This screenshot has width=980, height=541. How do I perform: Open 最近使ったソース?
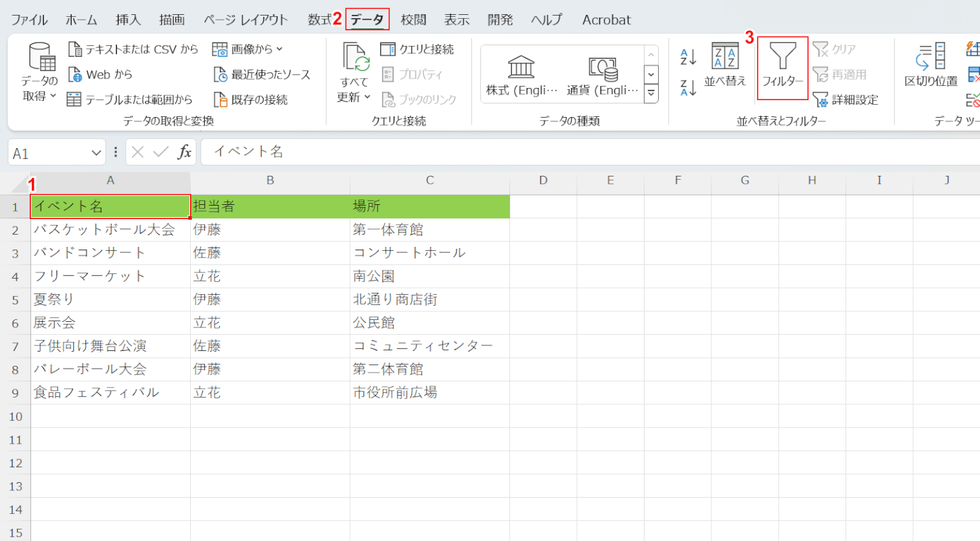click(x=262, y=74)
